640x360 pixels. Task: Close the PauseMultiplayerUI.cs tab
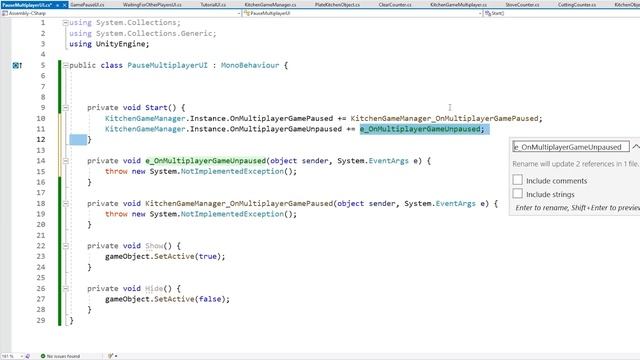[x=64, y=5]
